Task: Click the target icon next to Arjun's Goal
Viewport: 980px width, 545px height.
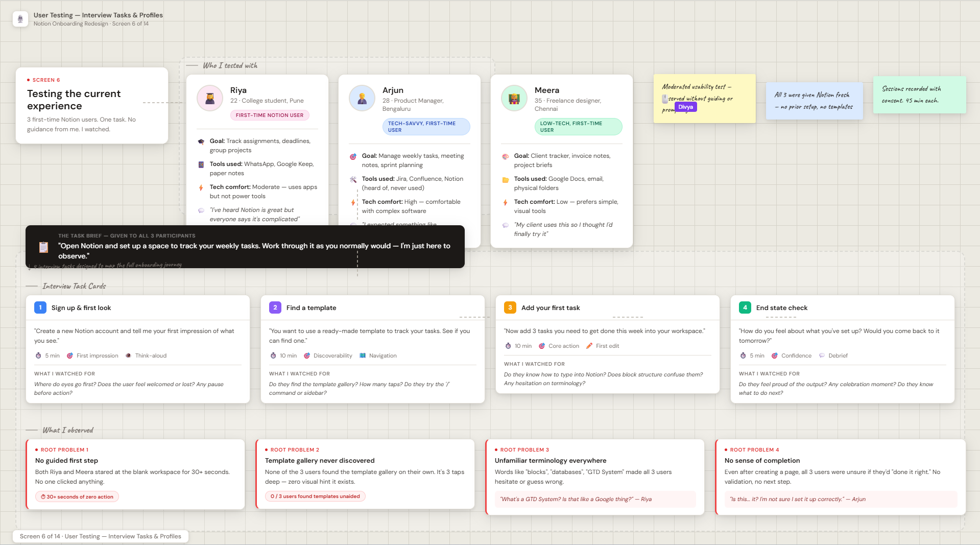Action: point(353,156)
